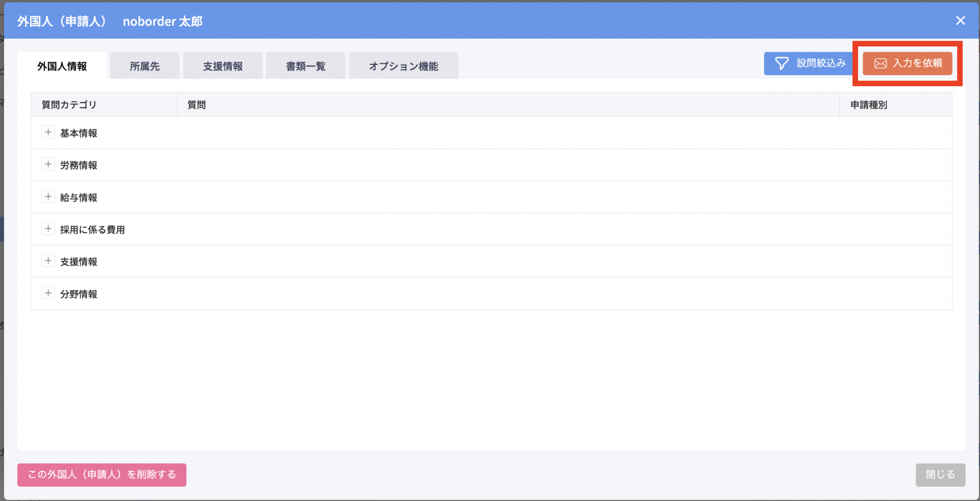Click the plus icon beside 採用に係る費用
The height and width of the screenshot is (501, 980).
click(48, 229)
